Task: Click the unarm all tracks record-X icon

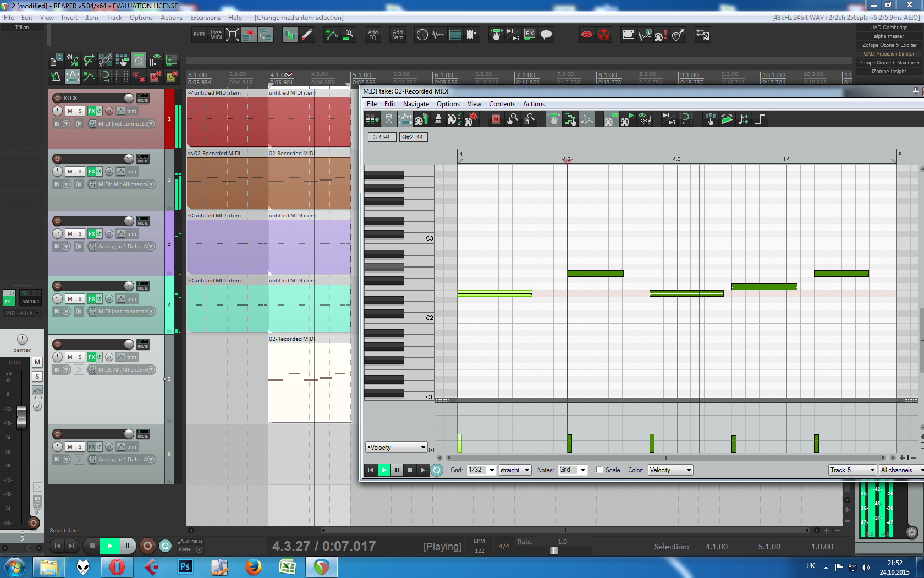Action: point(139,77)
